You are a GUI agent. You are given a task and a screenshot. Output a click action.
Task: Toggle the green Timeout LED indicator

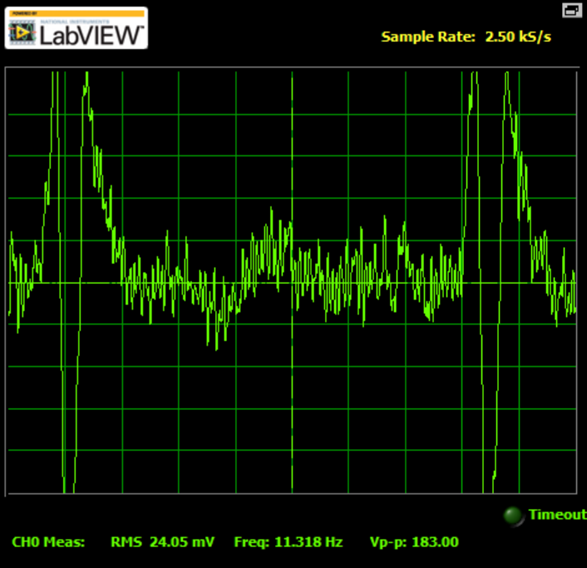[x=513, y=515]
